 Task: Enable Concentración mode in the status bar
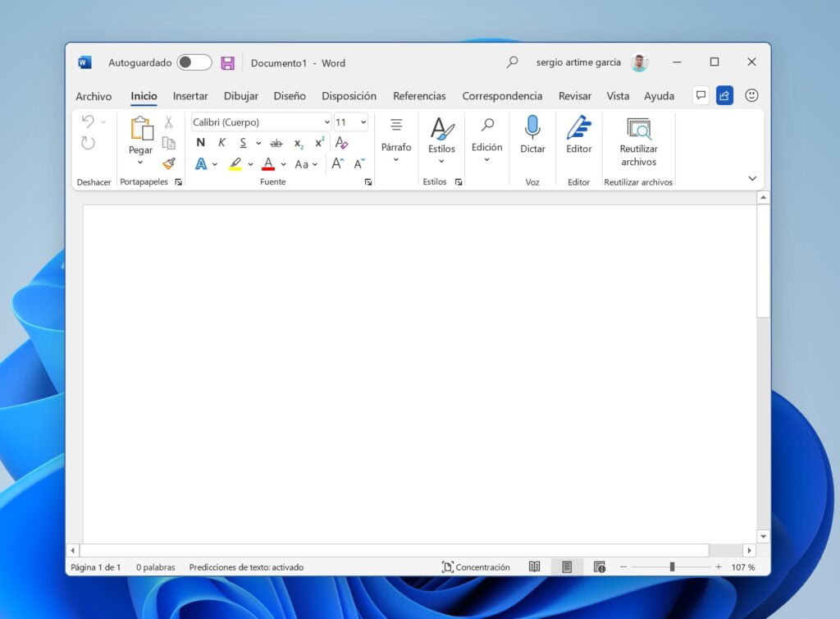pos(475,566)
